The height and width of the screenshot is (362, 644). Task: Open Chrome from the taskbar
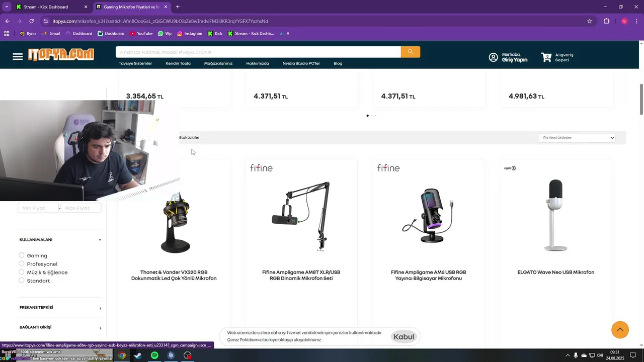tap(122, 355)
